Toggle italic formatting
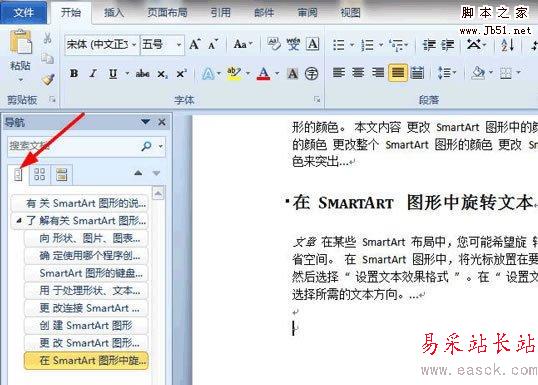Viewport: 538px width, 385px height. click(93, 73)
